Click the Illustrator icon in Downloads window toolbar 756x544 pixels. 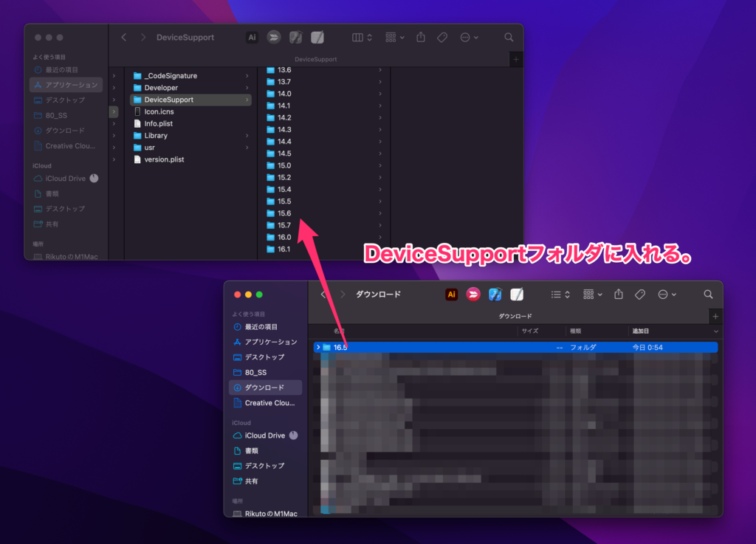[x=451, y=295]
